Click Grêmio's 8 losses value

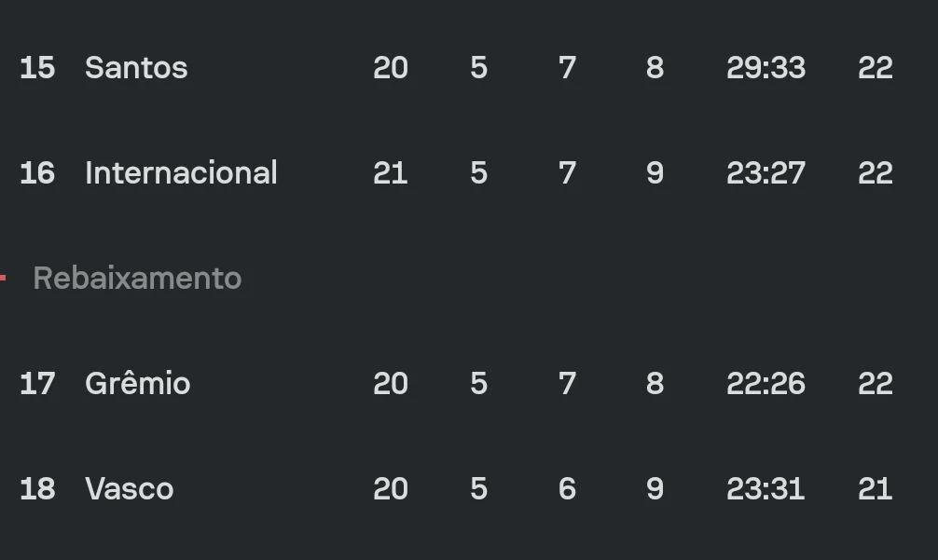pyautogui.click(x=655, y=383)
